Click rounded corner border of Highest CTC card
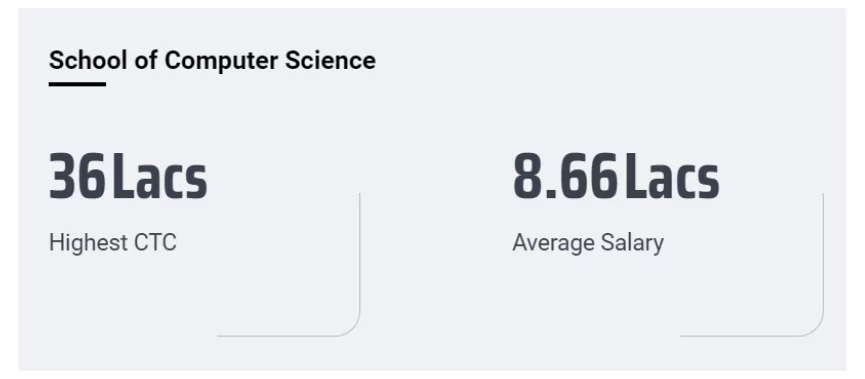The image size is (865, 379). pos(348,324)
